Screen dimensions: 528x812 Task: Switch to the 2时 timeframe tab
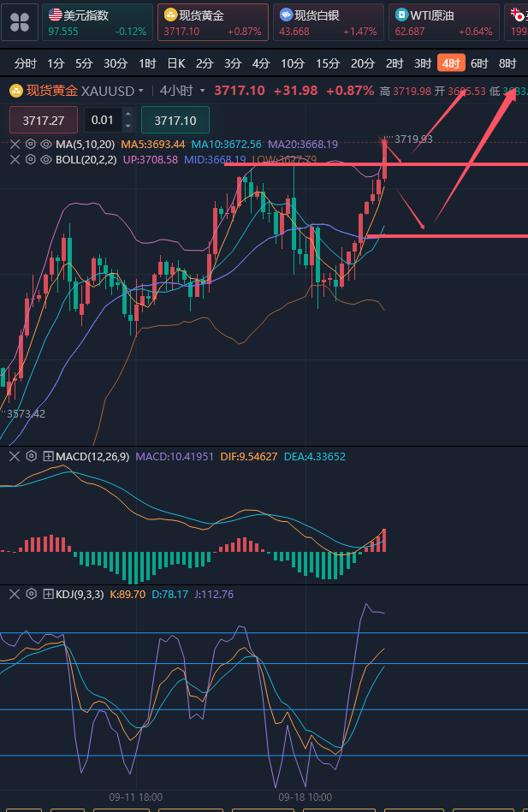pyautogui.click(x=395, y=63)
